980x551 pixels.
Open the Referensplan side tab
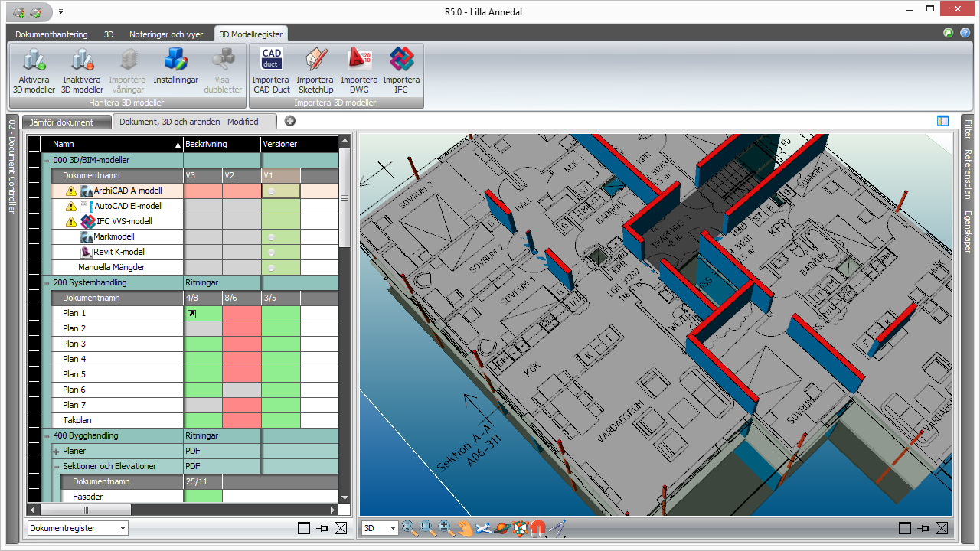[969, 175]
